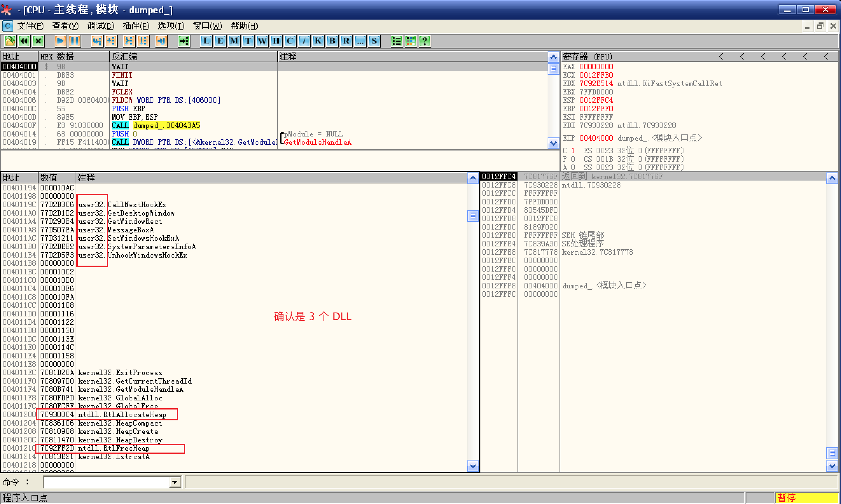
Task: Click the Appearance color grid icon
Action: coord(410,41)
